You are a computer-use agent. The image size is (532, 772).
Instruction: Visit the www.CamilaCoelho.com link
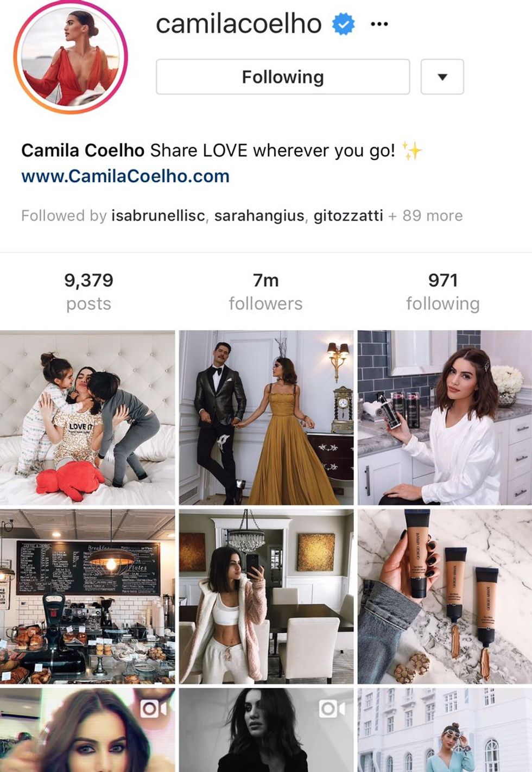[x=125, y=176]
